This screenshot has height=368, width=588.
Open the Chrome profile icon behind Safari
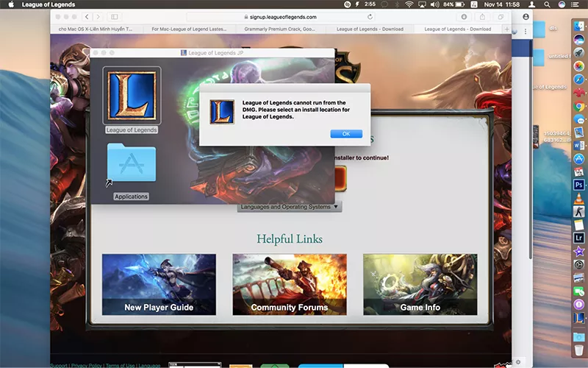coord(526,17)
